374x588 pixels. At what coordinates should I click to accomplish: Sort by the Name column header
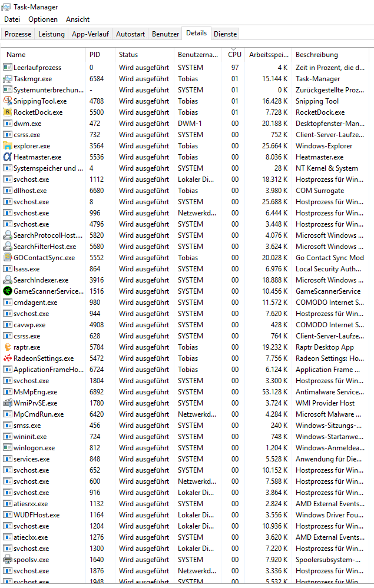[43, 55]
